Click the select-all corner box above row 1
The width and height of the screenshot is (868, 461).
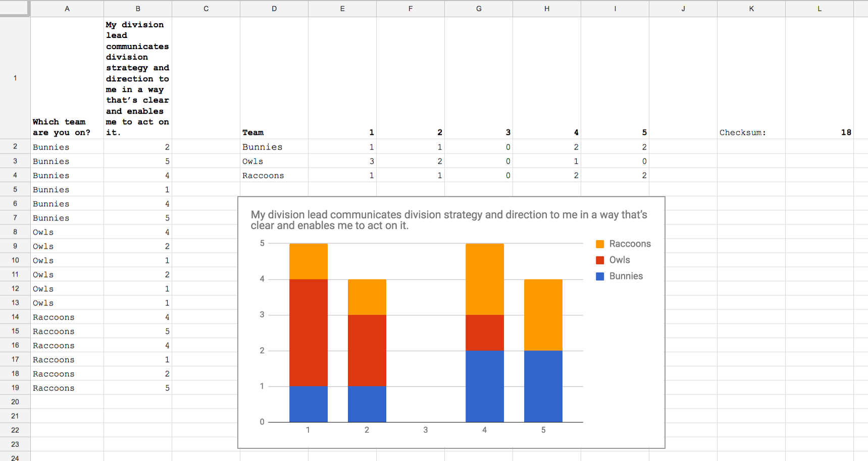[15, 8]
